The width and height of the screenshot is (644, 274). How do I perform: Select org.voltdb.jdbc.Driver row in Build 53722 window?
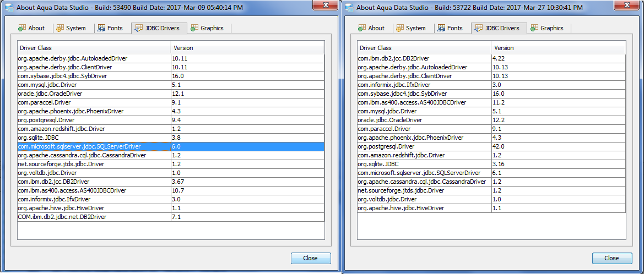pos(491,199)
